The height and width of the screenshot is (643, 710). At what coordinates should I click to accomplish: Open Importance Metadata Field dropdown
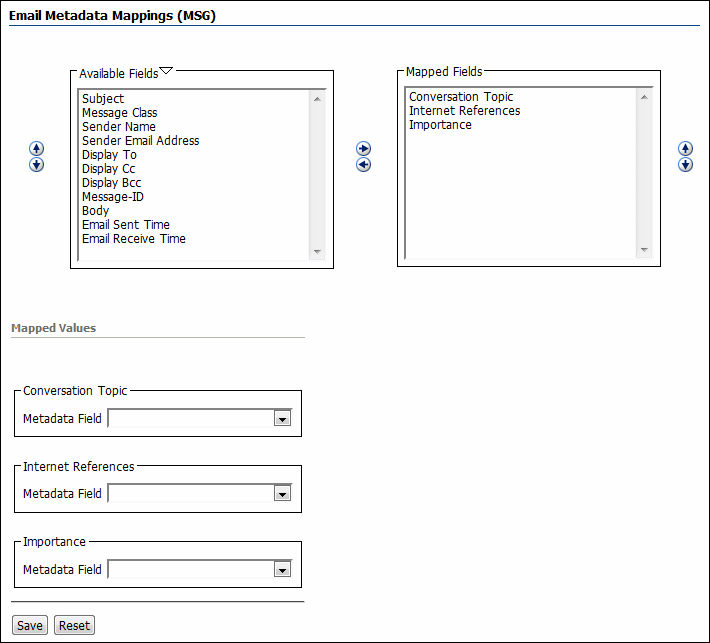[282, 570]
